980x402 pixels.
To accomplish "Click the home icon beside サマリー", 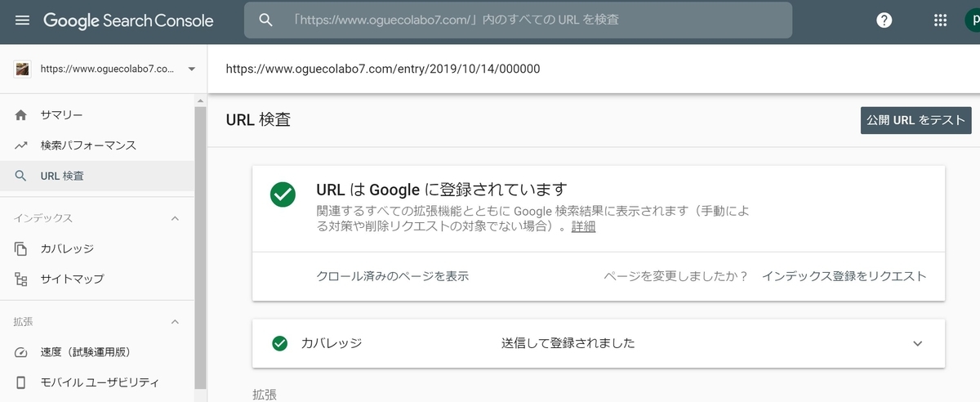I will [21, 115].
